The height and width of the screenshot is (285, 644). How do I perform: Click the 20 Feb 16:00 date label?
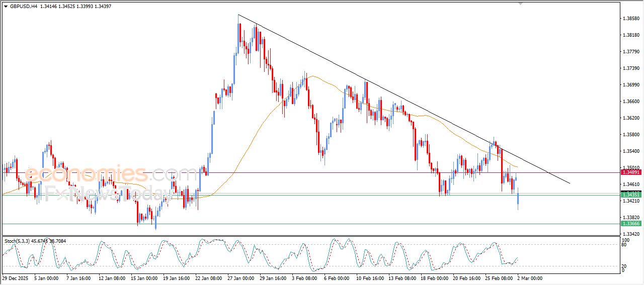point(466,278)
